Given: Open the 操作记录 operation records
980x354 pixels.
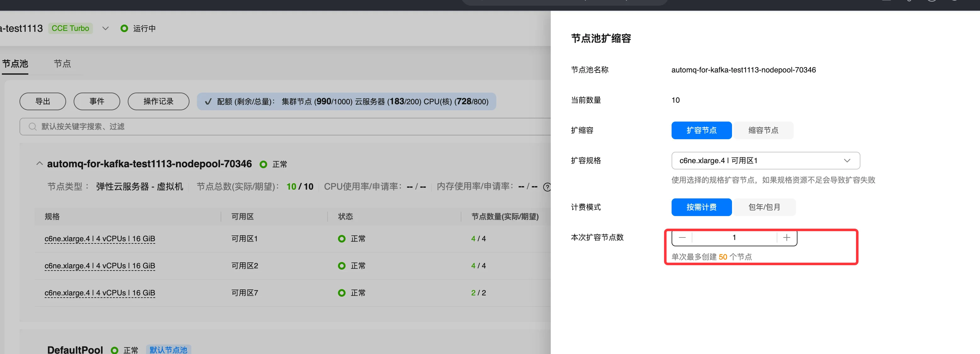Looking at the screenshot, I should [158, 101].
